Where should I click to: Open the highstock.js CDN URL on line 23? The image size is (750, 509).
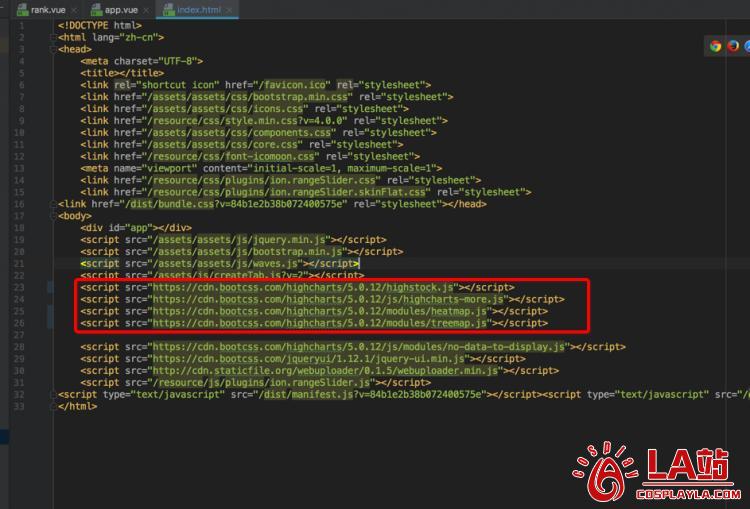(303, 288)
